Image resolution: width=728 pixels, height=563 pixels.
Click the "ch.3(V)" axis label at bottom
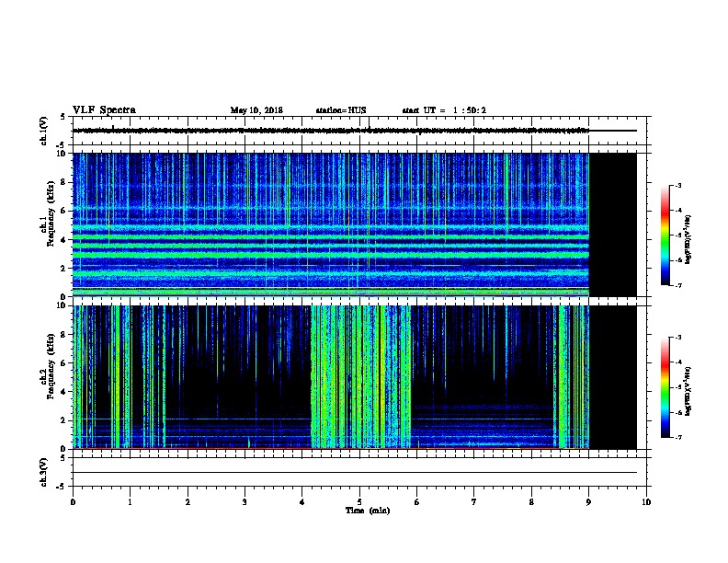click(x=44, y=472)
